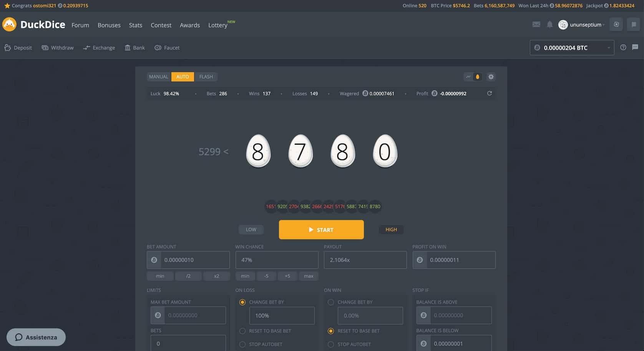Show the statistics chart icon
The width and height of the screenshot is (644, 351).
click(x=468, y=77)
